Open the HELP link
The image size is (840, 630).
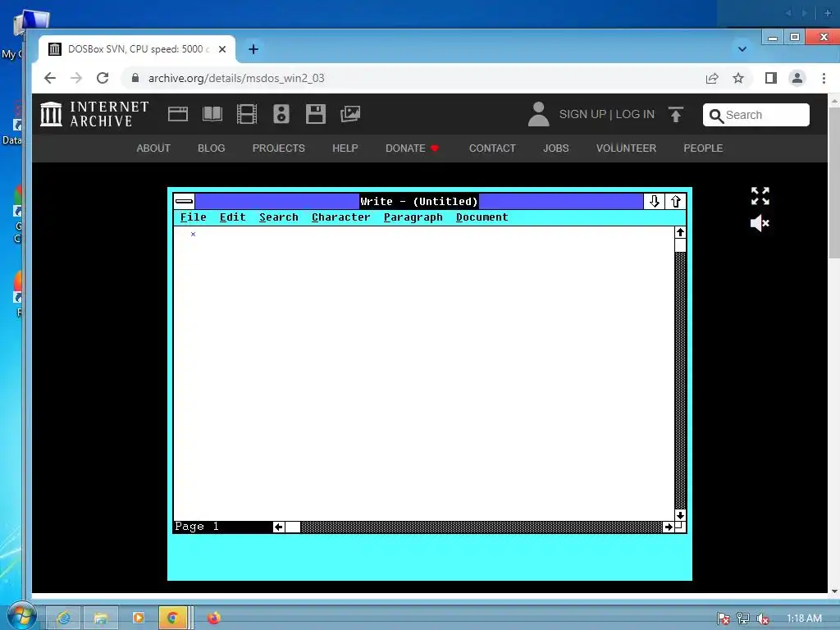(345, 148)
